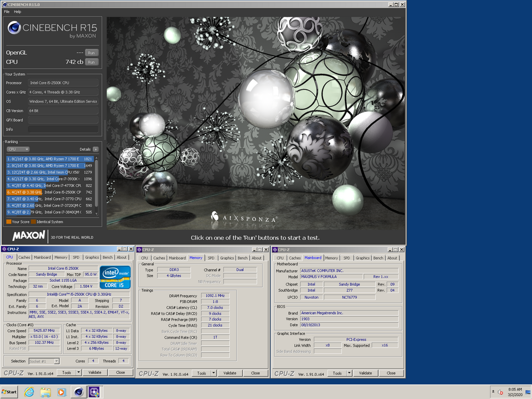Click Close button in left CPU-Z window
The image size is (532, 399).
tap(120, 372)
